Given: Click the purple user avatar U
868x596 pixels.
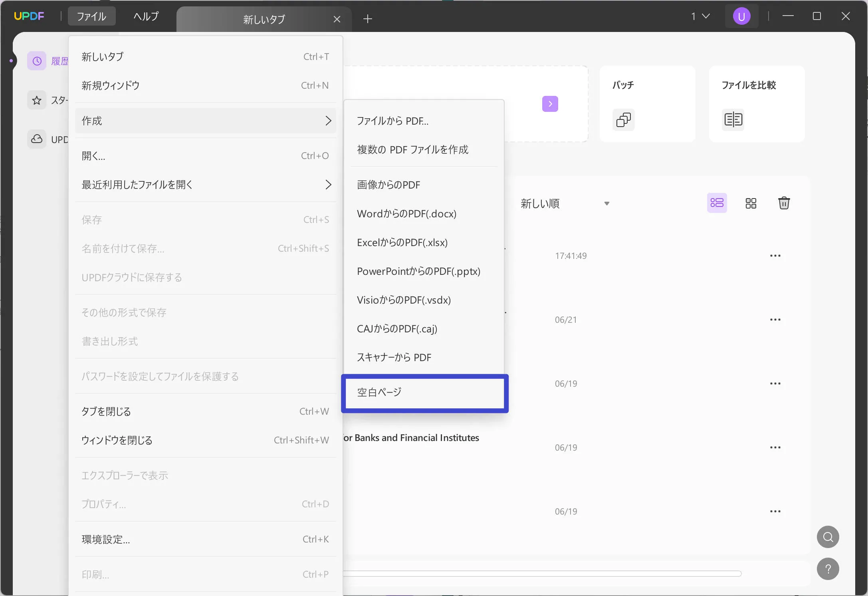Looking at the screenshot, I should coord(741,16).
